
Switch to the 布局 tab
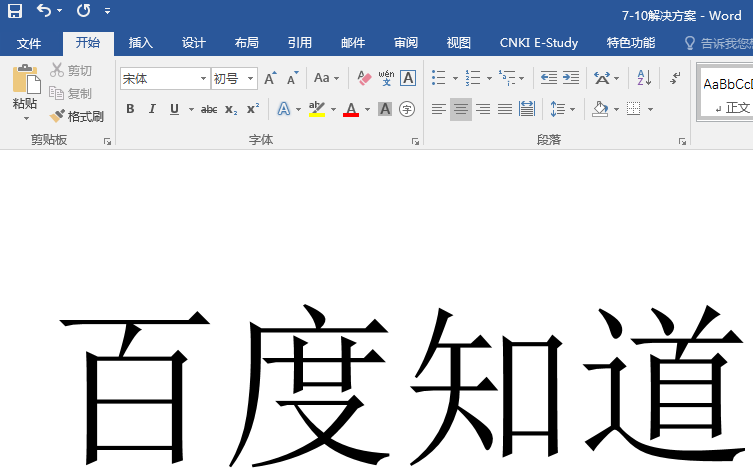(x=246, y=43)
